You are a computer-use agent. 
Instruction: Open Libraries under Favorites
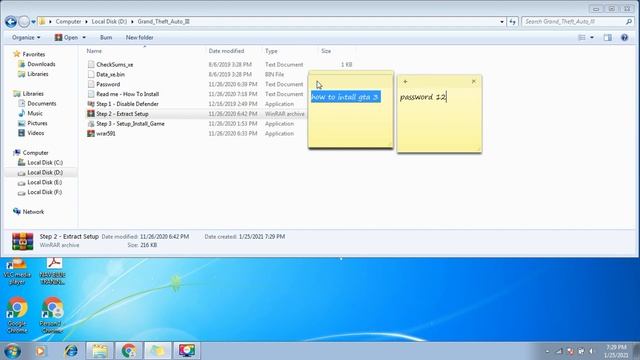click(38, 74)
